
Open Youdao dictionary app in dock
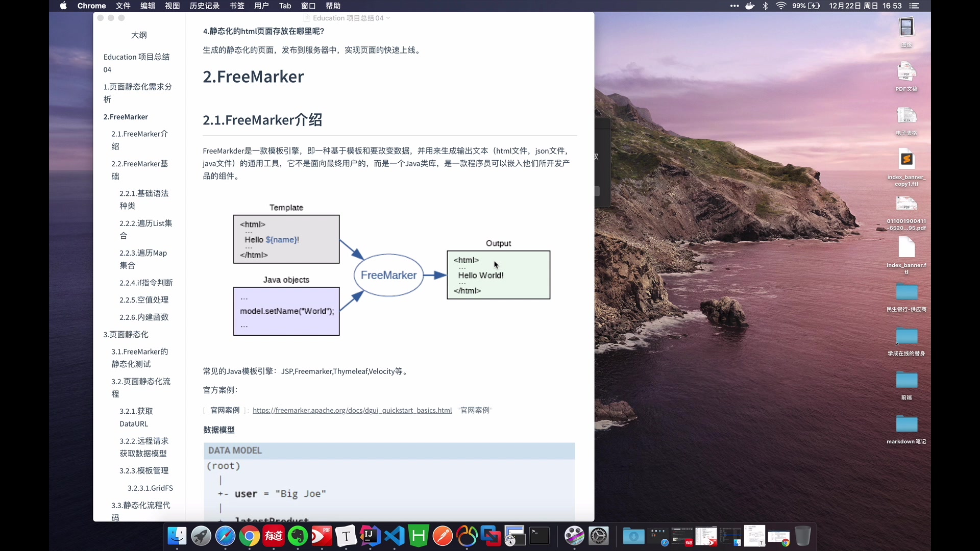tap(274, 536)
